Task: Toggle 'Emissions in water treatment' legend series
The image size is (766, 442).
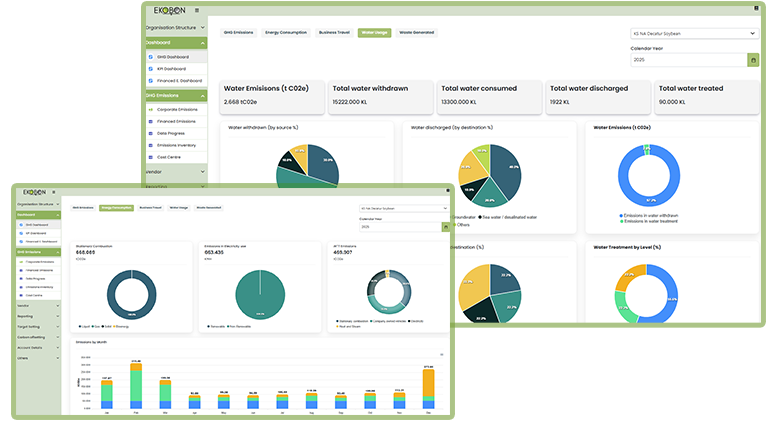Action: (651, 221)
